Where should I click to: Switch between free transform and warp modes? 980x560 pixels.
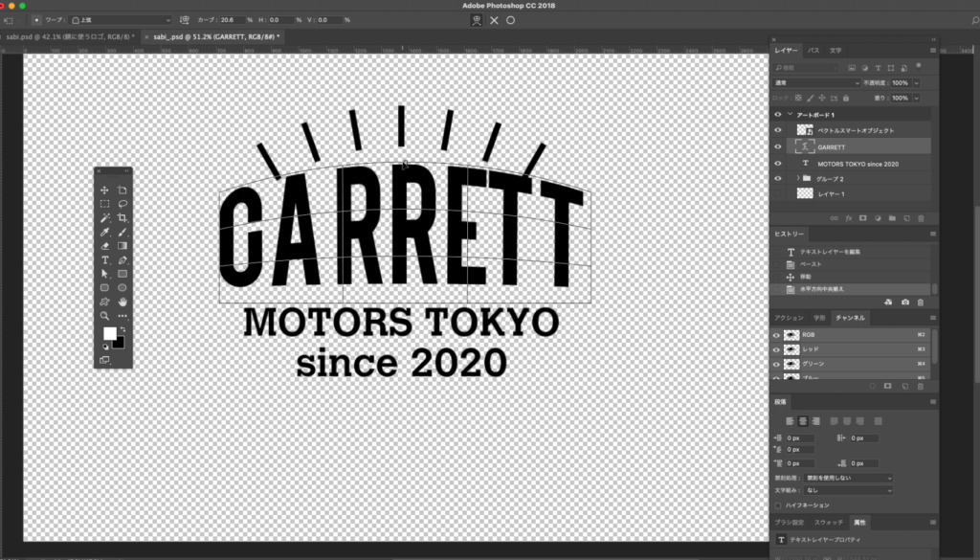[477, 20]
